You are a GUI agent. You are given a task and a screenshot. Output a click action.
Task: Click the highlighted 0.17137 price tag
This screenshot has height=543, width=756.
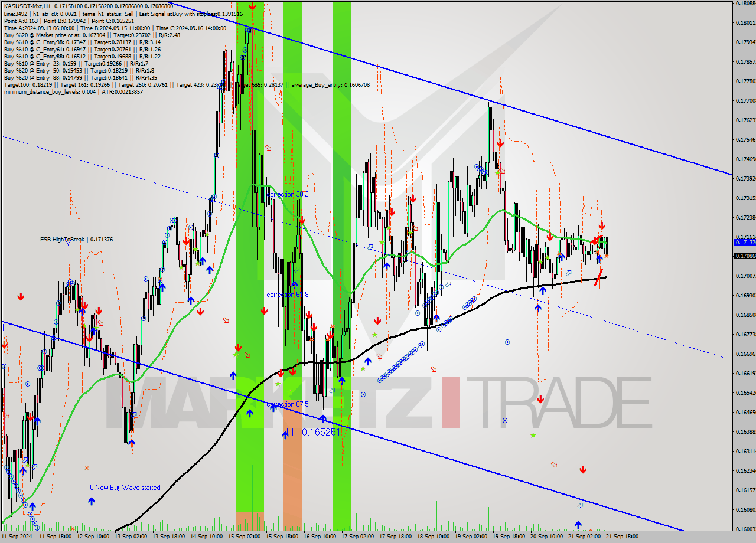tap(744, 243)
